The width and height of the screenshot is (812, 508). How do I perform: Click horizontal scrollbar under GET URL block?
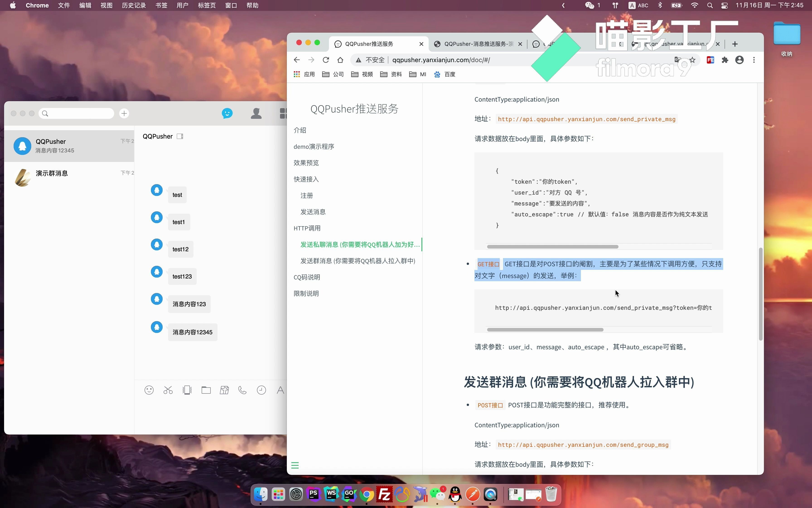point(545,330)
